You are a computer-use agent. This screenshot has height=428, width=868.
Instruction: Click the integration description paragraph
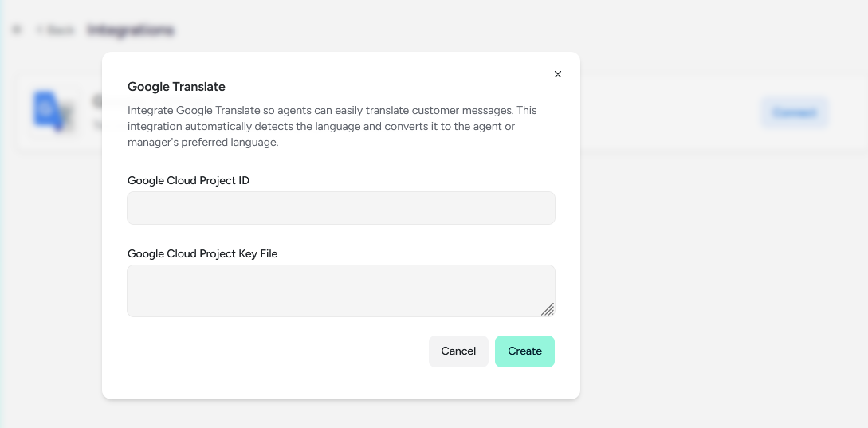[x=332, y=126]
